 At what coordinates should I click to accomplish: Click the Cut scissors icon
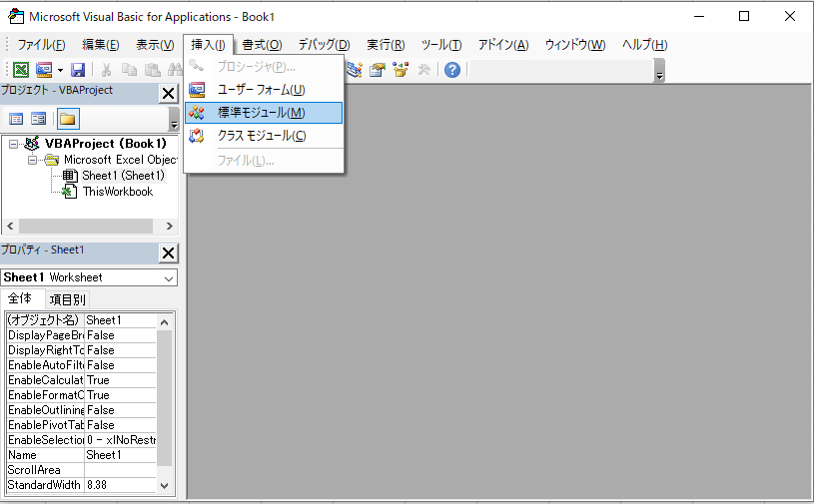click(107, 70)
